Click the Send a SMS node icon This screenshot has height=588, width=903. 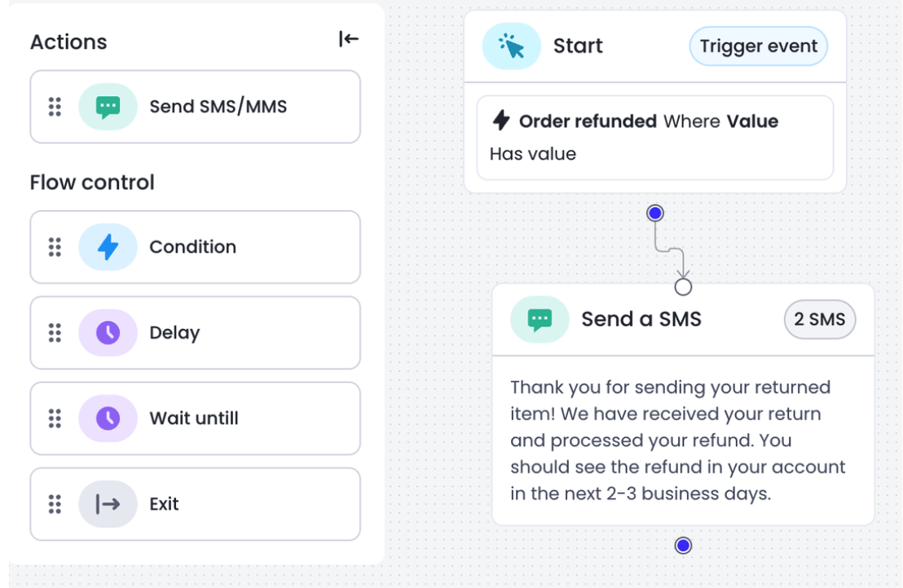point(540,319)
